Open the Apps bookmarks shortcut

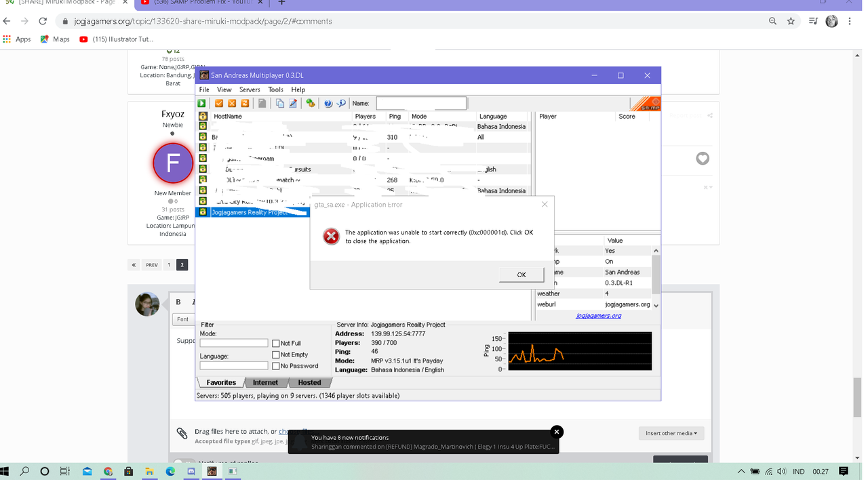click(x=18, y=39)
